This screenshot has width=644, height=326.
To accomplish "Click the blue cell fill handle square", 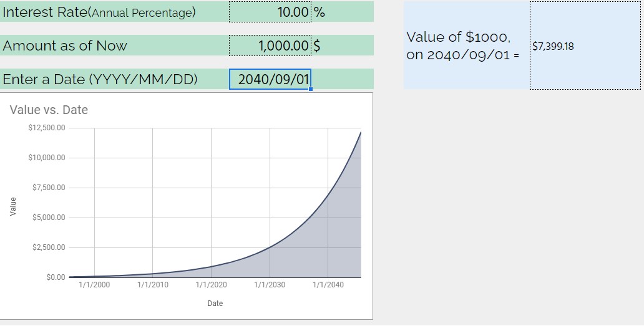I will click(x=311, y=89).
